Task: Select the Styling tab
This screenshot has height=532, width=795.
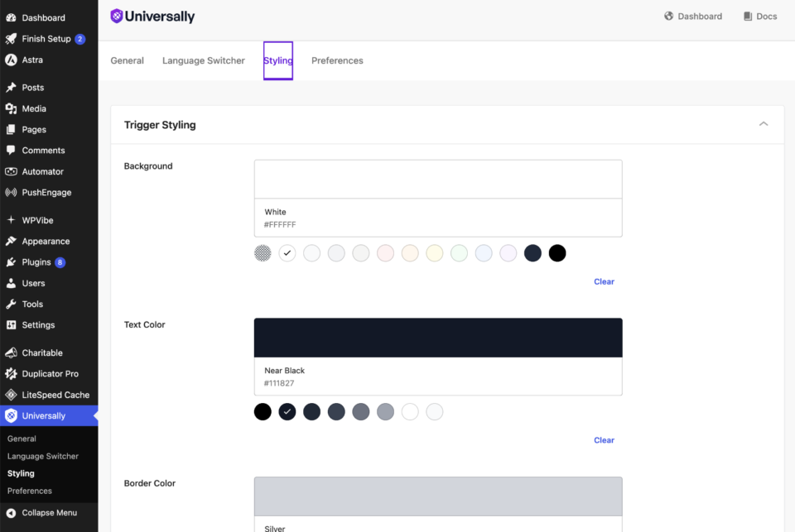Action: tap(278, 60)
